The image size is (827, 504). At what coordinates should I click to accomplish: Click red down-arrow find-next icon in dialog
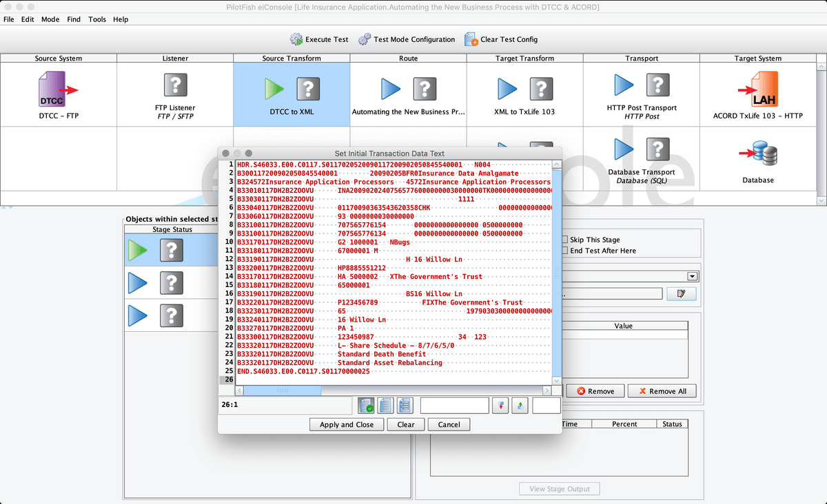[500, 406]
